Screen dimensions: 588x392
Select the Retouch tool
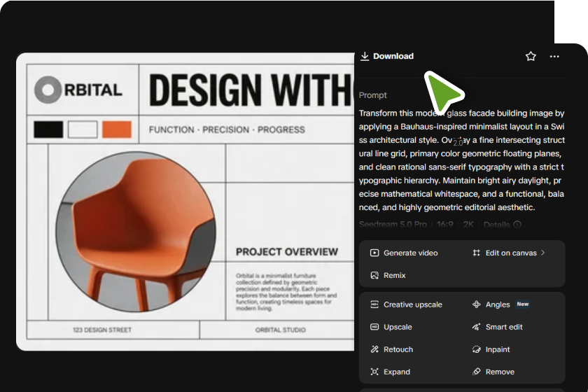(398, 349)
